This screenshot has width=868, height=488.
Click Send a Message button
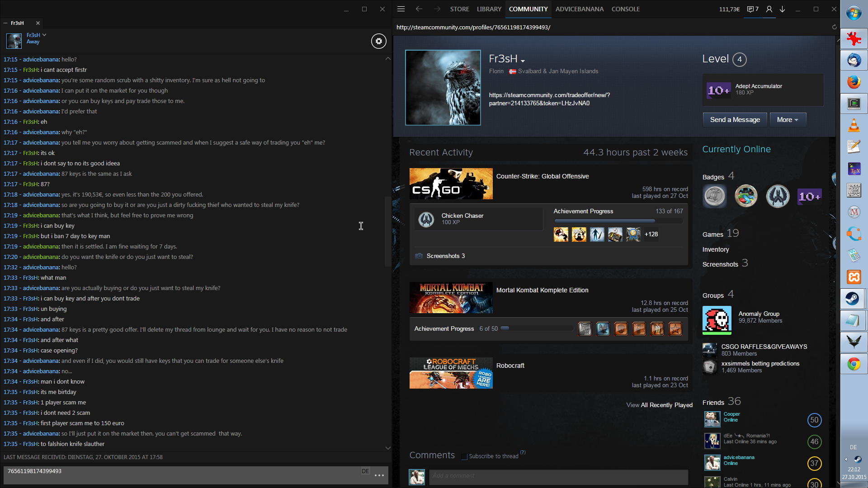tap(735, 120)
